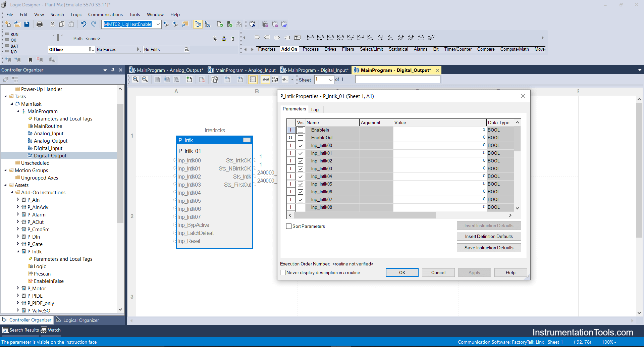This screenshot has width=644, height=347.
Task: Click the parameters table vertical scrollbar thumb
Action: click(x=517, y=139)
